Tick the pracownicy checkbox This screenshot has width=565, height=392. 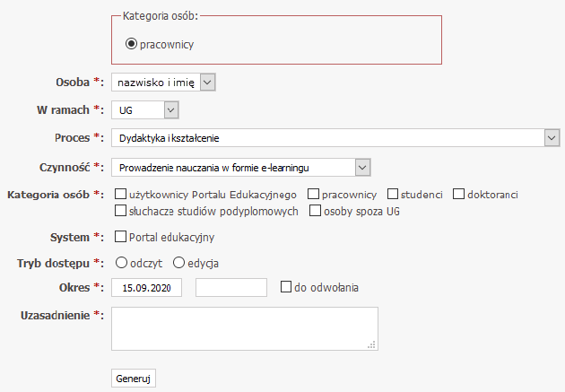pyautogui.click(x=313, y=194)
